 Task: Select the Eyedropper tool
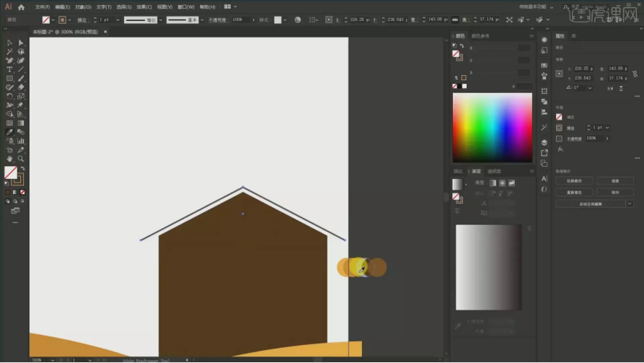coord(9,132)
